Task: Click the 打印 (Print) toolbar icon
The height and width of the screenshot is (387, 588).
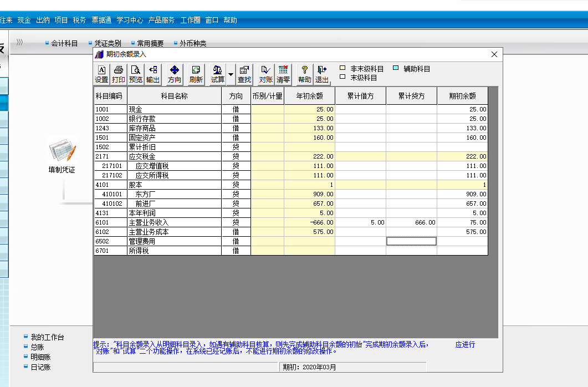Action: click(119, 74)
